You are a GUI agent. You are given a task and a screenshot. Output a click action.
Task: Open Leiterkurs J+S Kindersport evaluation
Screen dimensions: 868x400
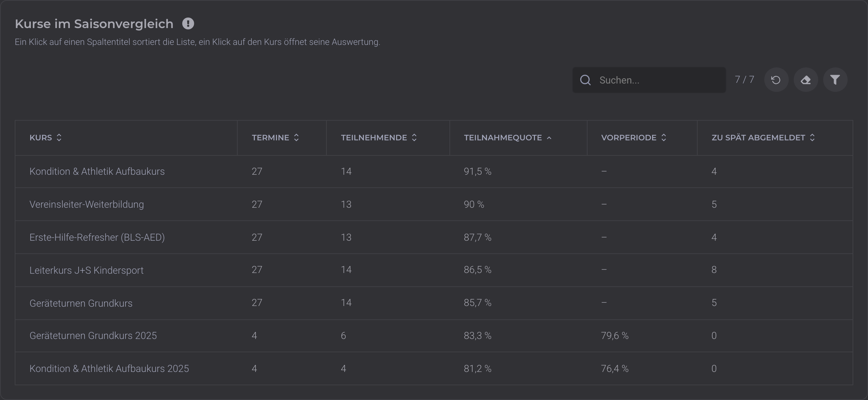pyautogui.click(x=434, y=270)
